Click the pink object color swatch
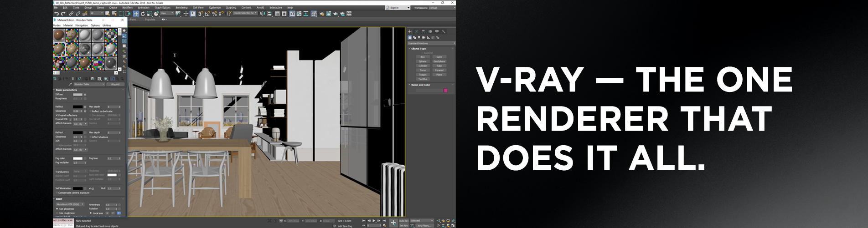 pos(445,91)
